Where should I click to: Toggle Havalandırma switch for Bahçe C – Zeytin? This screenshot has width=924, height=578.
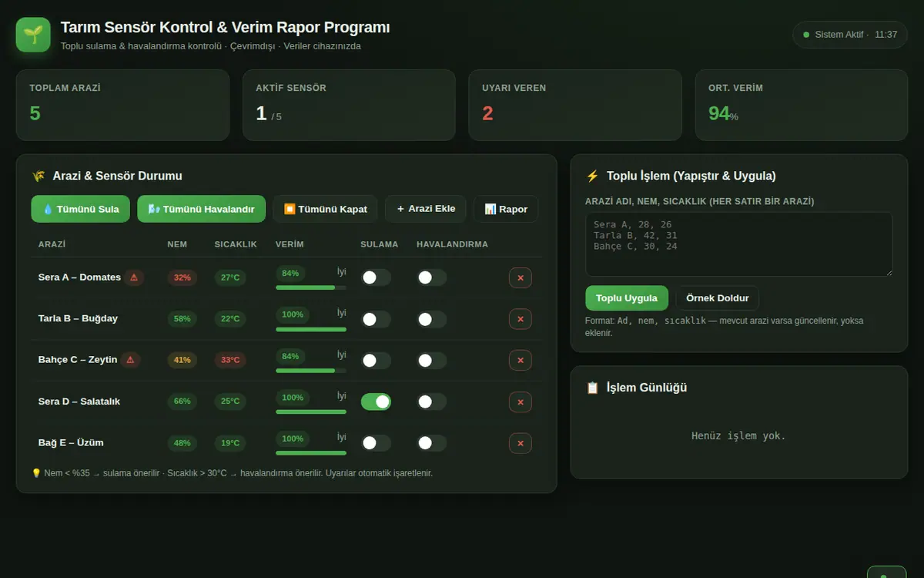pyautogui.click(x=432, y=360)
